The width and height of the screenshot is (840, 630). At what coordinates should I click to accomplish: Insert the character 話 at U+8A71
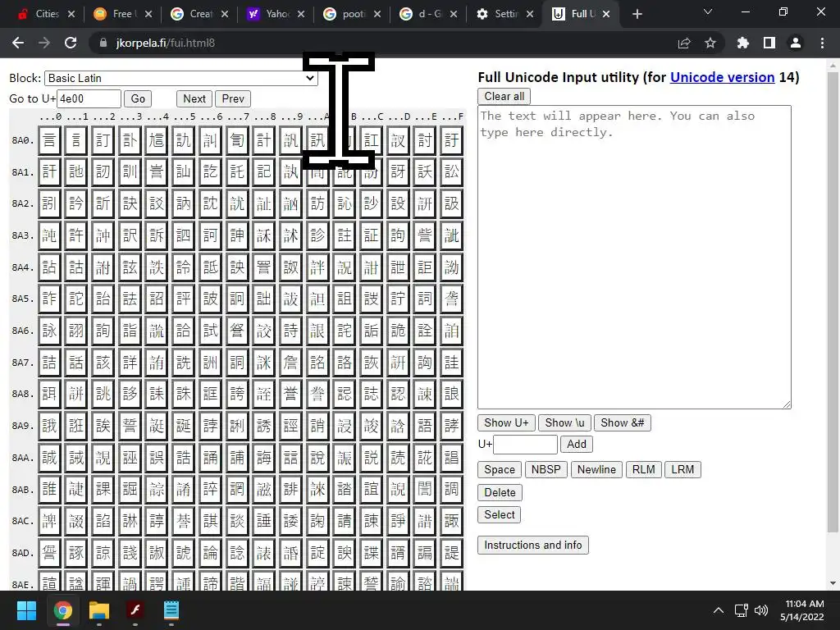pos(76,362)
